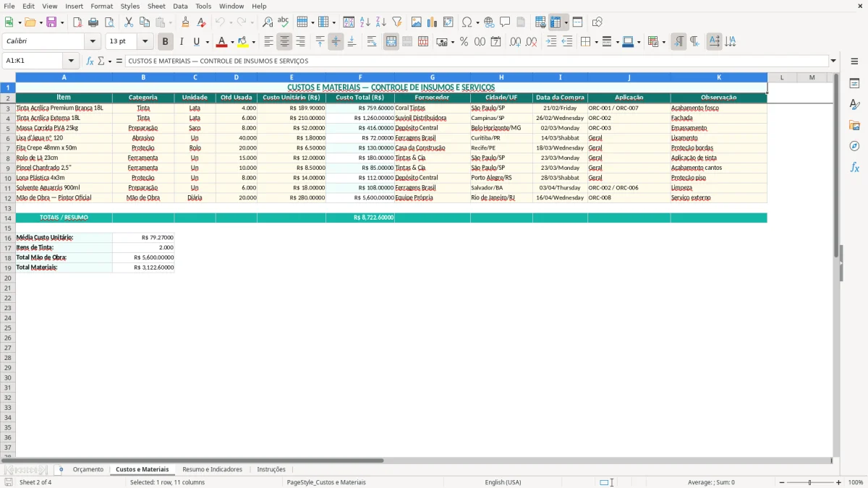
Task: Open the 13 pt font size dropdown
Action: 145,42
